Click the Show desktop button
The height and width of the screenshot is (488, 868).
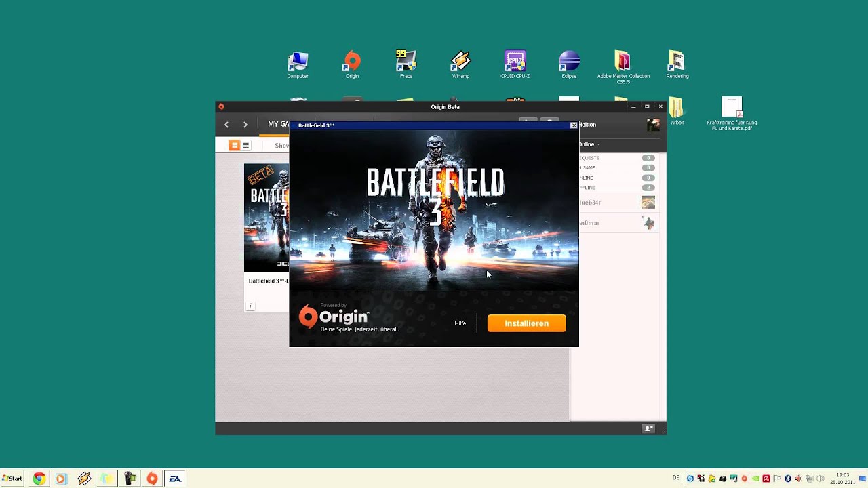point(863,479)
